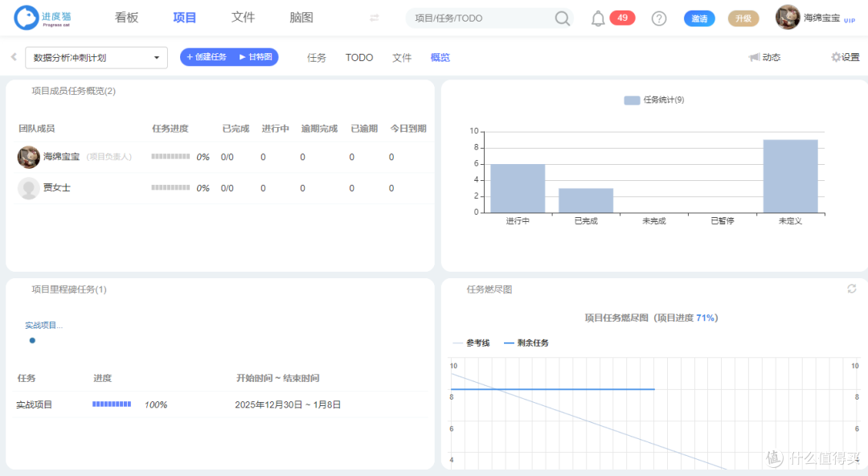Click 实战项目 100% progress bar

(111, 404)
